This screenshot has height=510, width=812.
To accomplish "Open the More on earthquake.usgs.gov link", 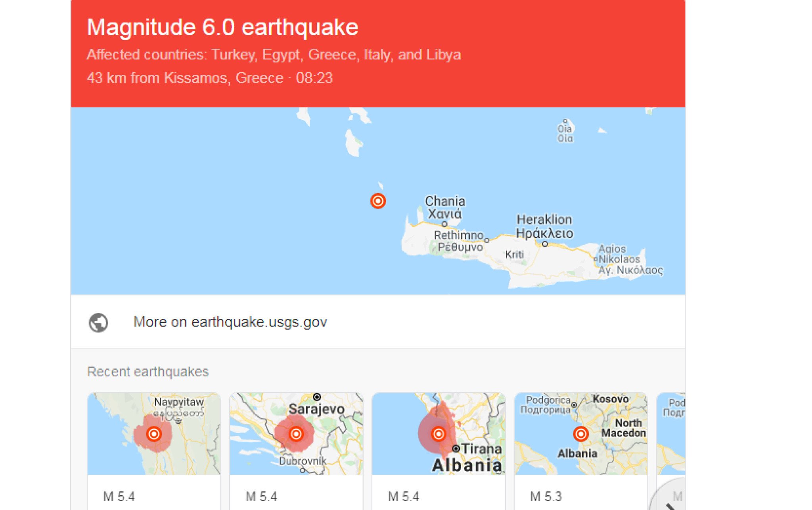I will pyautogui.click(x=230, y=322).
